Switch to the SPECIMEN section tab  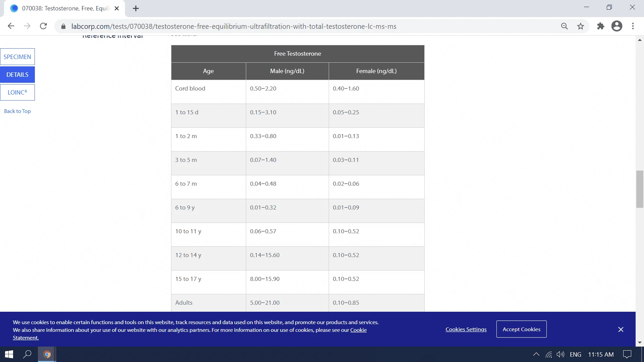(17, 57)
